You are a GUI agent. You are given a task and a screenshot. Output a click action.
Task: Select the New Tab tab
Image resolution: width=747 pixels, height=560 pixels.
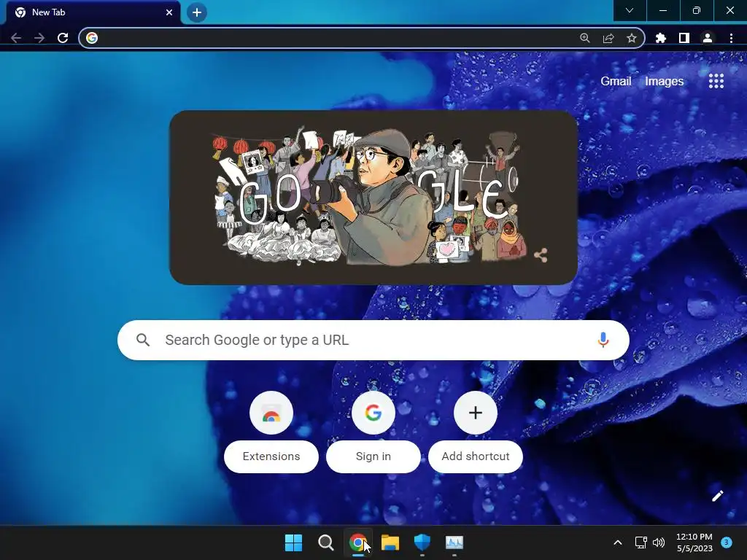tap(93, 12)
